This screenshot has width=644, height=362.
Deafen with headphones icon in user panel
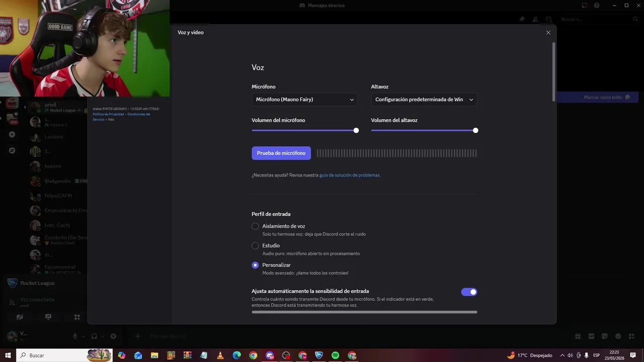[x=94, y=336]
